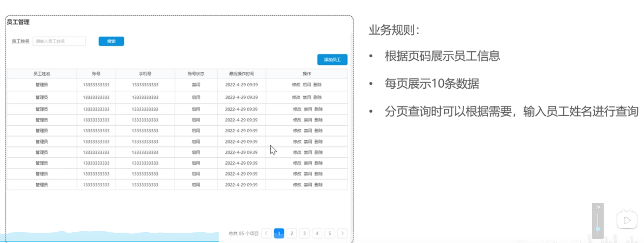Screen dimensions: 644x243
Task: Click the 业务规则 heading
Action: click(394, 30)
